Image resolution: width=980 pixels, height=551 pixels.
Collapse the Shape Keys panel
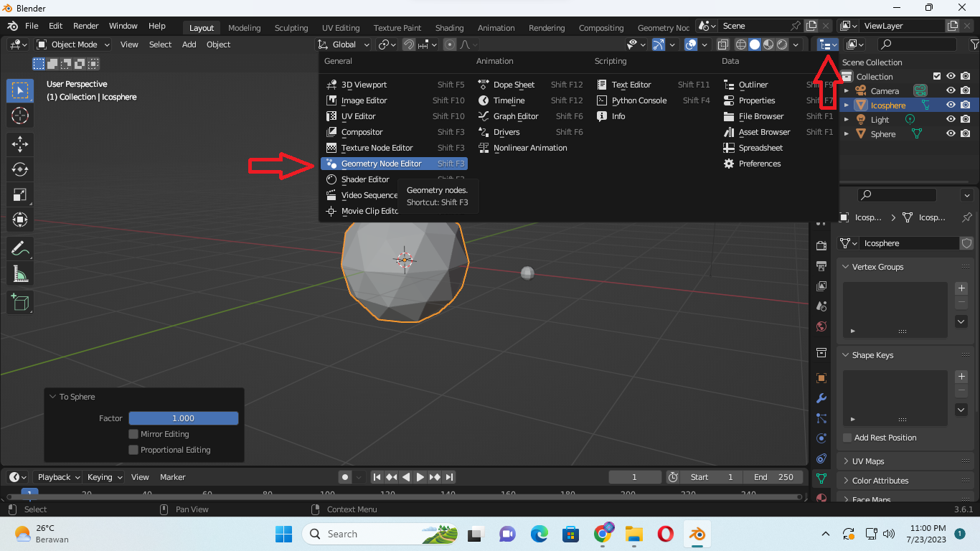[x=845, y=355]
